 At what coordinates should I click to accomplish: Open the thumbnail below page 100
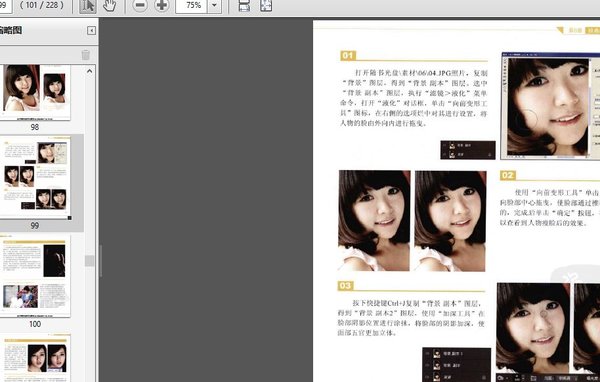[35, 358]
